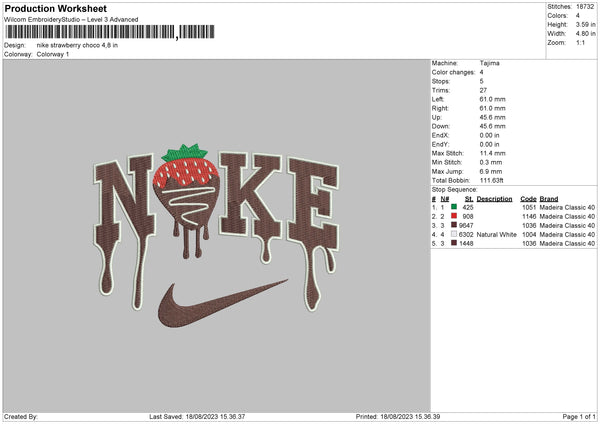This screenshot has width=600, height=424.
Task: Click the letter E in the design preview
Action: tap(314, 230)
